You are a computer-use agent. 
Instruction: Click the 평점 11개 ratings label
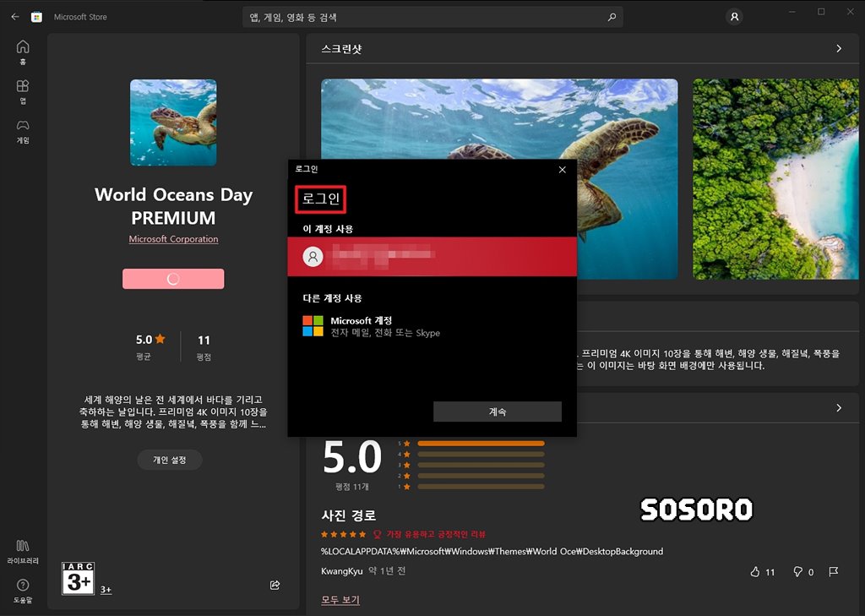click(x=352, y=487)
